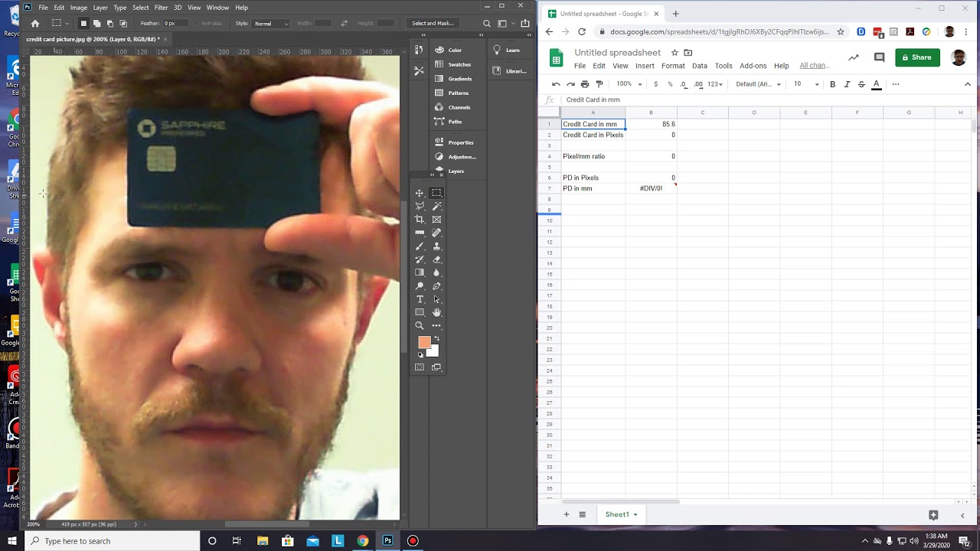The width and height of the screenshot is (980, 551).
Task: Select the Path Selection tool
Action: pos(436,299)
